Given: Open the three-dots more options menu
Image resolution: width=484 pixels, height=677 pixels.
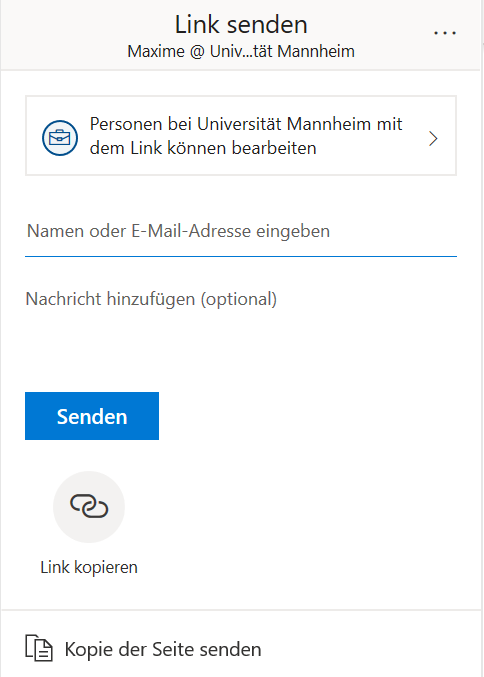Looking at the screenshot, I should coord(445,33).
